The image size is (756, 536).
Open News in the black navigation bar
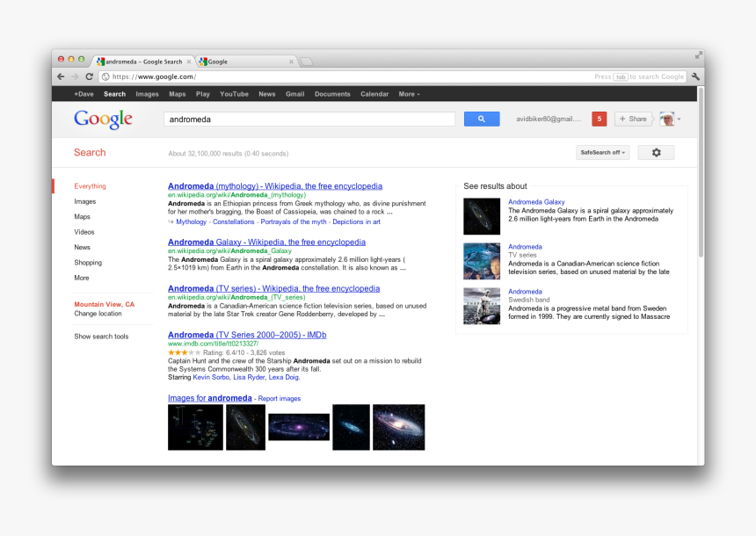[267, 95]
